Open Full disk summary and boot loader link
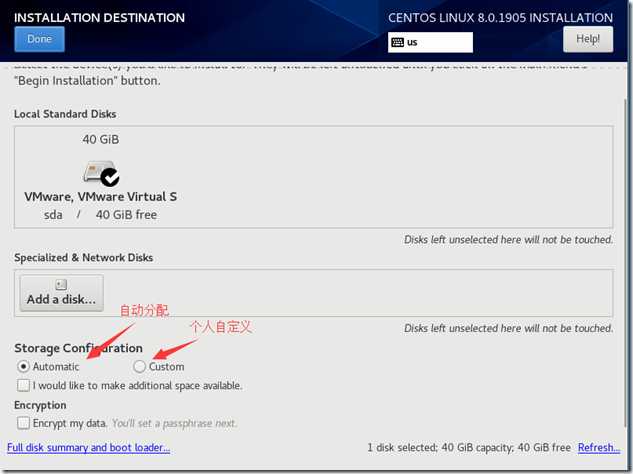The width and height of the screenshot is (633, 474). (x=88, y=447)
